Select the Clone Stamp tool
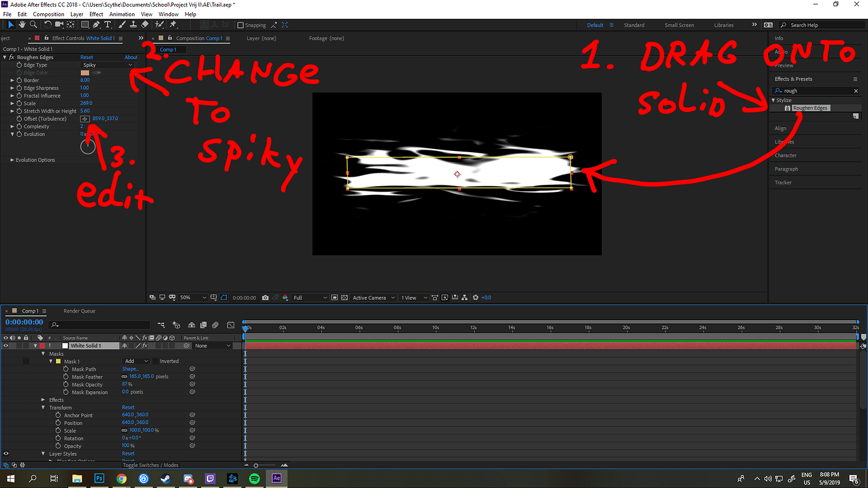Image resolution: width=868 pixels, height=488 pixels. tap(133, 25)
